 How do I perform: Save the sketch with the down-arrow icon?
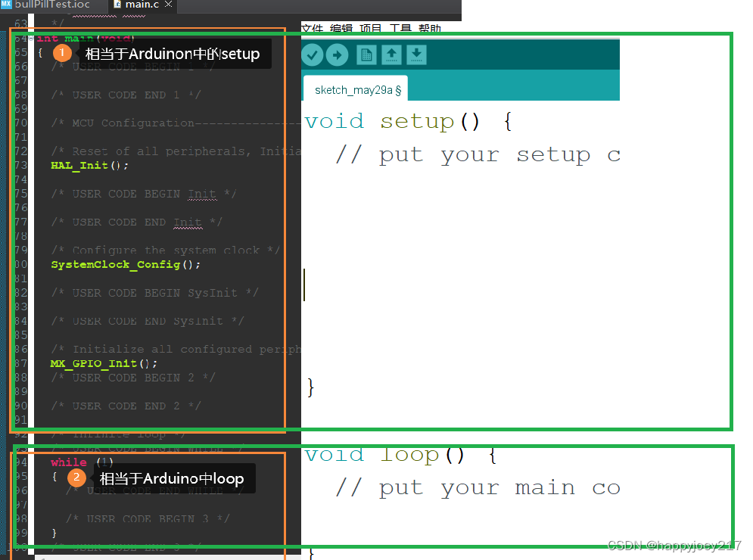click(x=416, y=54)
